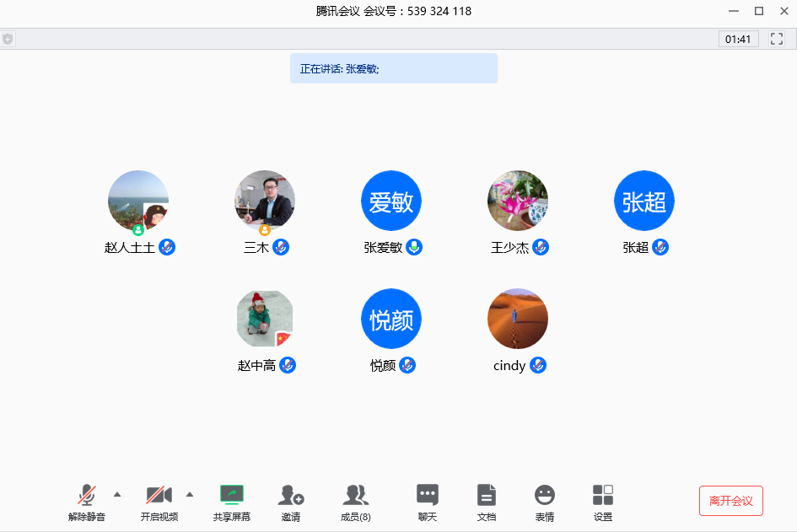Unmute microphone via 解除静音
The image size is (797, 532).
pyautogui.click(x=87, y=496)
